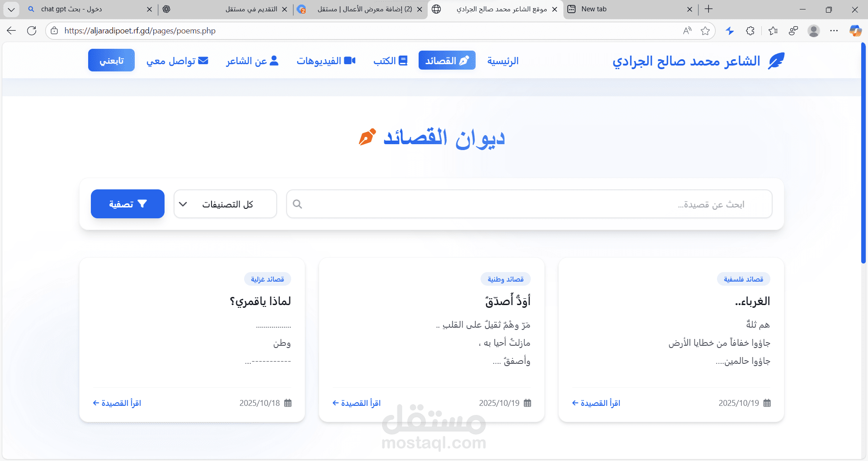The height and width of the screenshot is (461, 868).
Task: Click calendar icon next to 2025/10/18
Action: pos(288,403)
